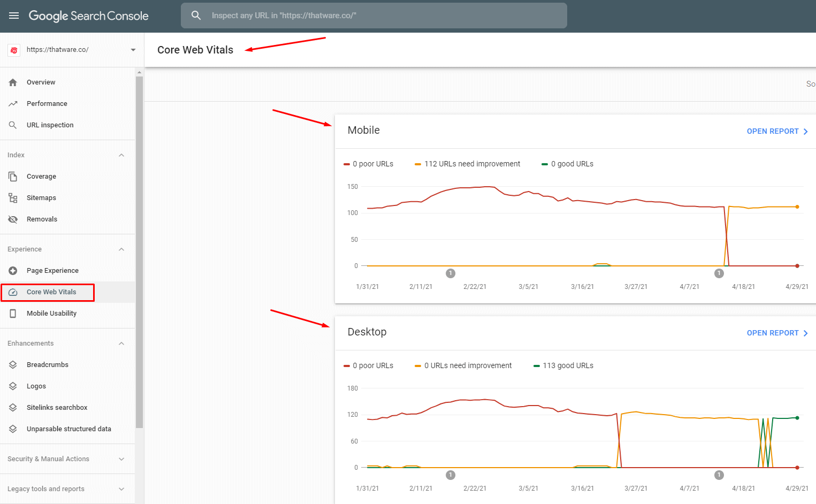
Task: Click the Core Web Vitals page heading
Action: pos(195,50)
